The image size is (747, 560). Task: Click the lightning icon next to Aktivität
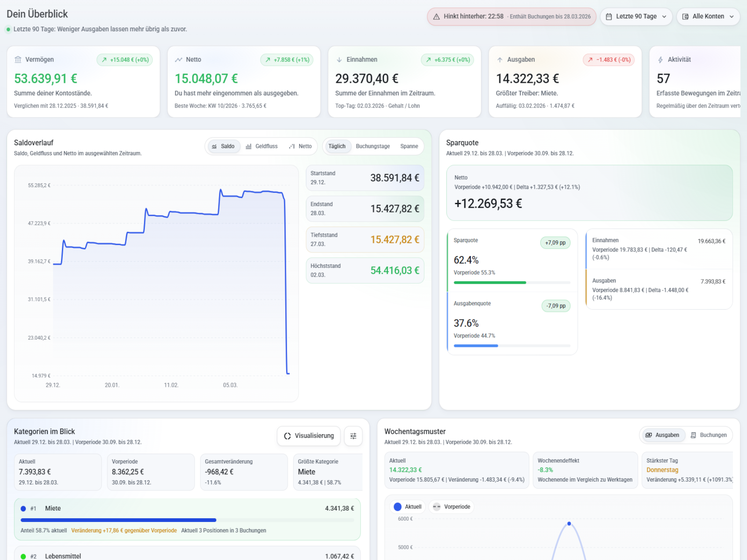(661, 60)
